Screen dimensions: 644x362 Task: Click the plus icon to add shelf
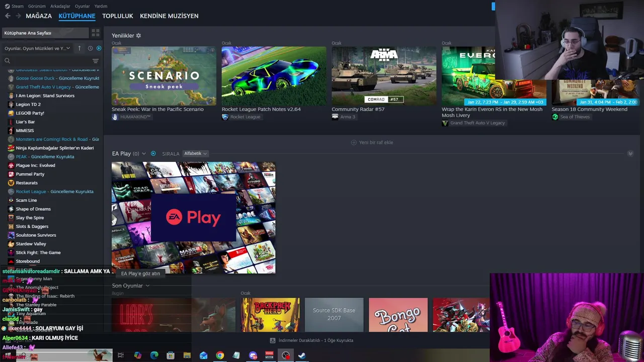[354, 142]
